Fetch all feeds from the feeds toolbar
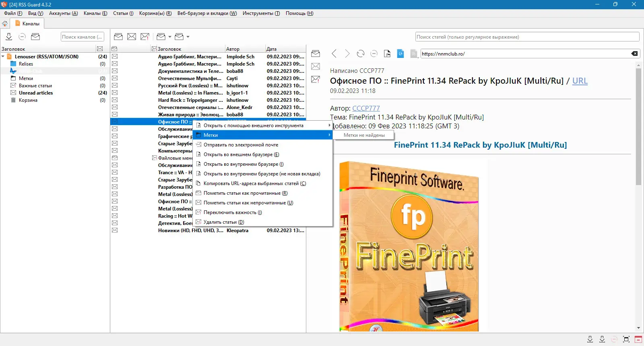Screen dimensions: 644x346 pos(9,37)
